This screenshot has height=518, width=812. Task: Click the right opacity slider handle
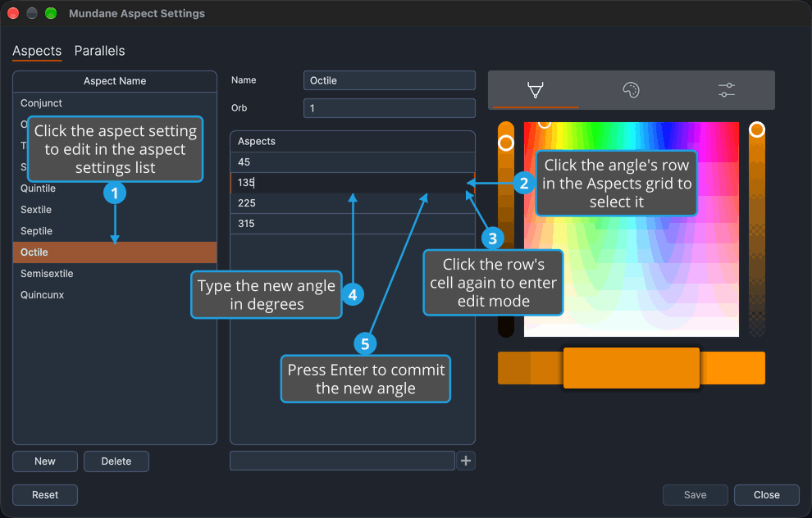pos(756,129)
